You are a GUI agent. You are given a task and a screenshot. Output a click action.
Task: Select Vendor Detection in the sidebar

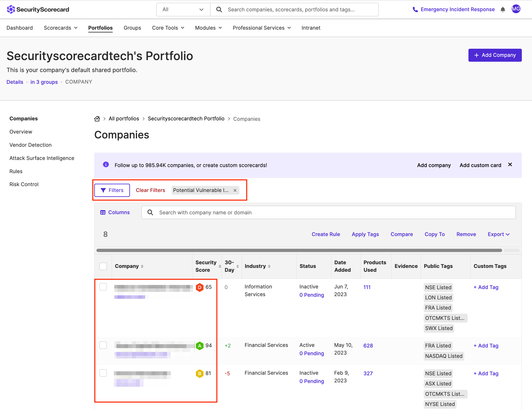[30, 145]
